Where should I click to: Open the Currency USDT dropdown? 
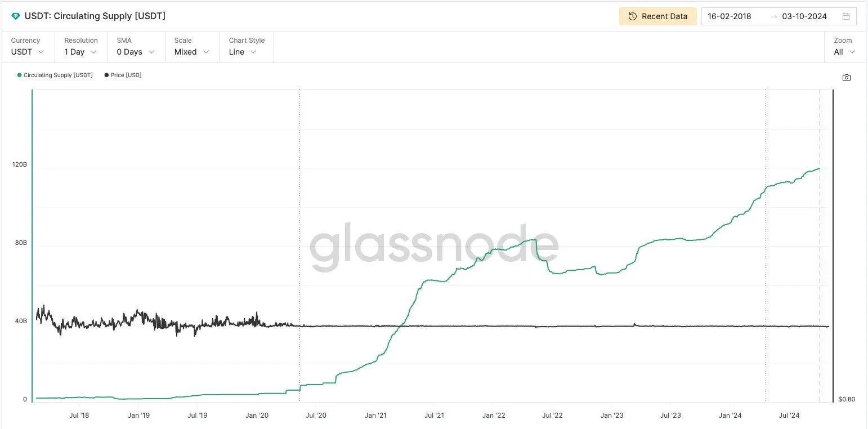(x=28, y=52)
